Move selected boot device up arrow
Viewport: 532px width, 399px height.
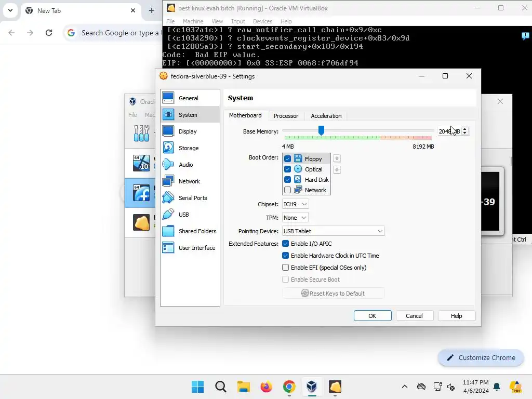click(337, 158)
